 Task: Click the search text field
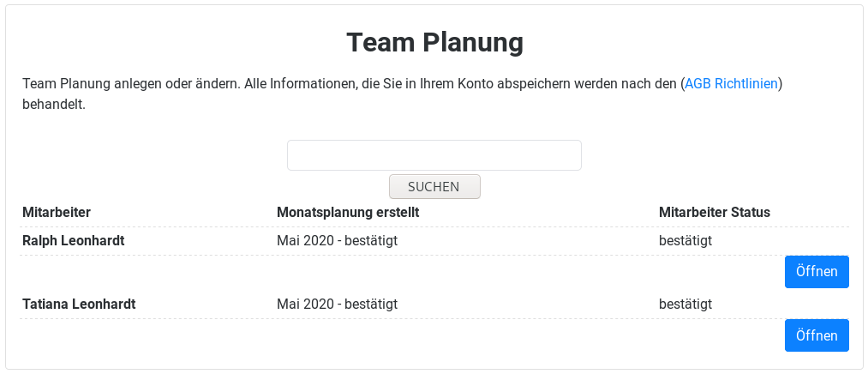pos(434,155)
